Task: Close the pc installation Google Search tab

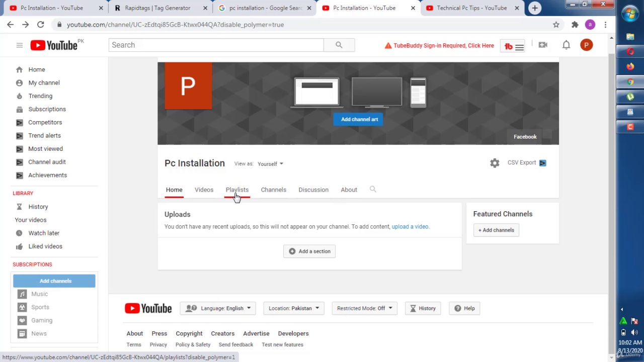Action: click(x=309, y=8)
